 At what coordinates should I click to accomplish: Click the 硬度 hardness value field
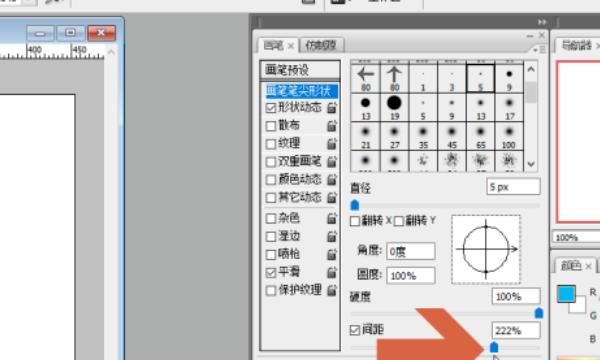coord(516,296)
